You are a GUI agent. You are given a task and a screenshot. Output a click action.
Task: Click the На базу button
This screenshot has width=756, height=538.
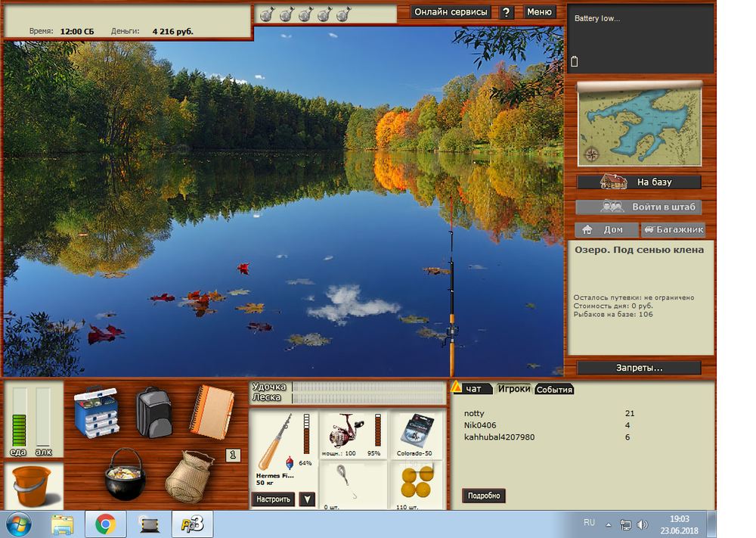coord(639,182)
